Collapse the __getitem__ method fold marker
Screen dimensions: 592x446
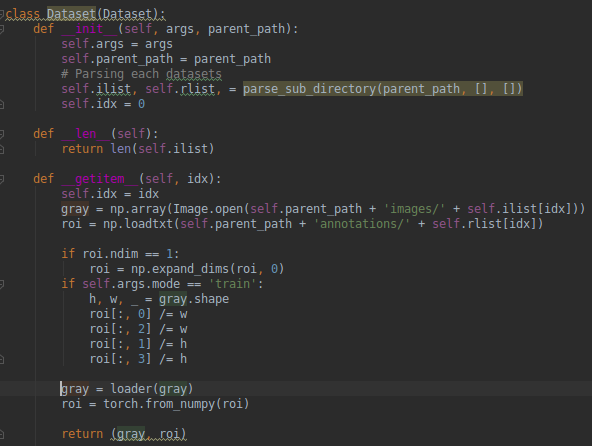[x=2, y=179]
